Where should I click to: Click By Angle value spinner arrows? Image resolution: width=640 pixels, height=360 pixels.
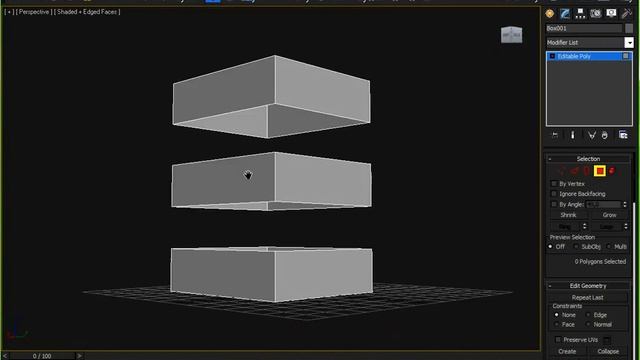click(624, 204)
